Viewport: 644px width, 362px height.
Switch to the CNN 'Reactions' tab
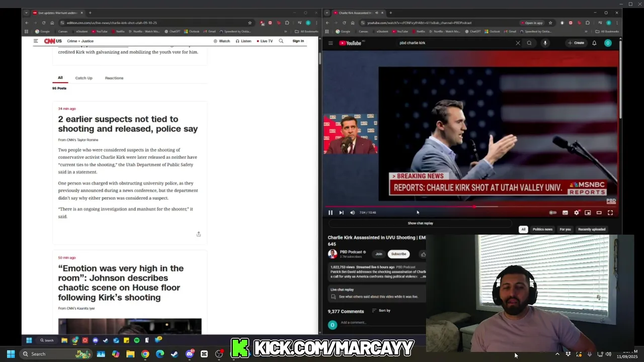pyautogui.click(x=114, y=78)
